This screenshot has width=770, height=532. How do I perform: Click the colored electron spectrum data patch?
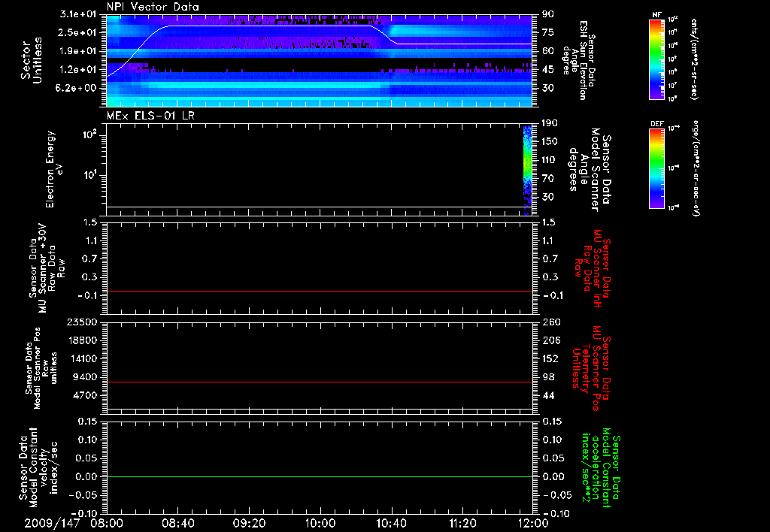tap(528, 162)
